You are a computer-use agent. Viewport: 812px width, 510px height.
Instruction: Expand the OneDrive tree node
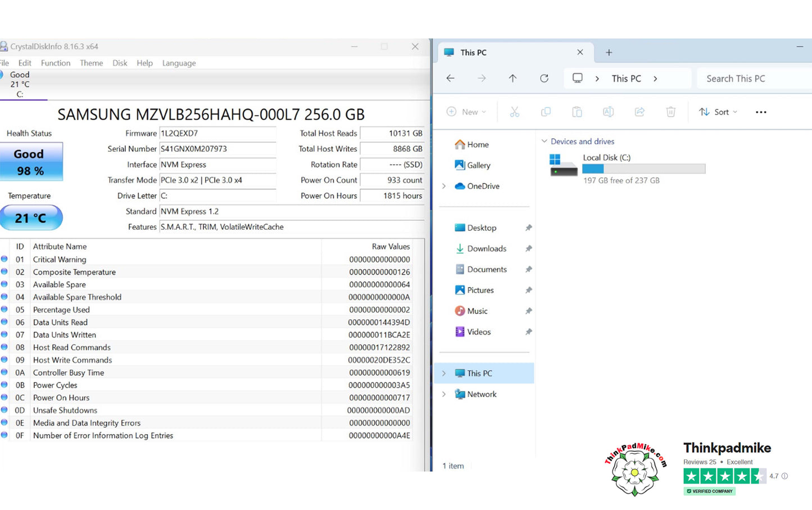(444, 186)
